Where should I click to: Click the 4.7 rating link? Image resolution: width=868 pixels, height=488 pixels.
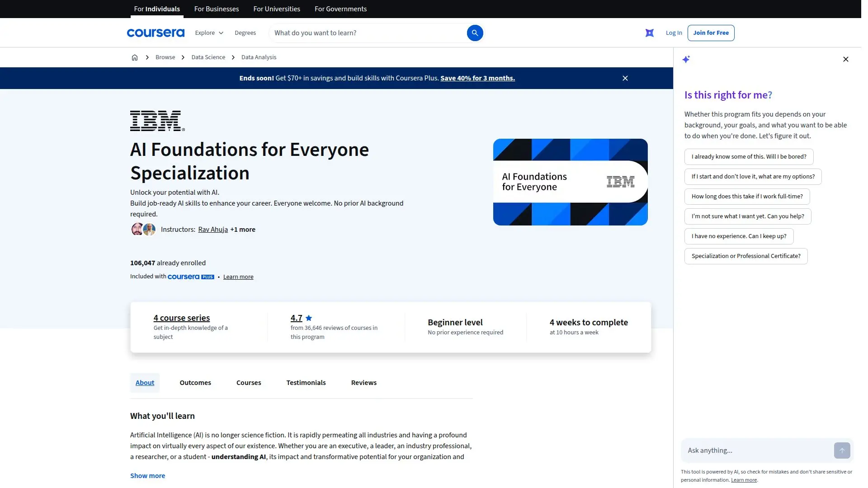pyautogui.click(x=297, y=318)
